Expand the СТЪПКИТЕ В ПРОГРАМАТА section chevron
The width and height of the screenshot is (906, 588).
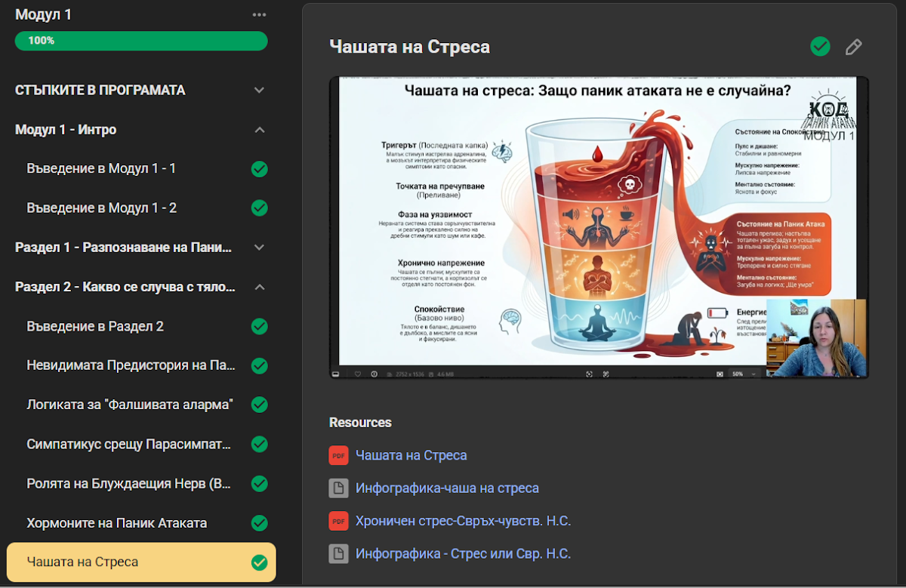pyautogui.click(x=259, y=91)
